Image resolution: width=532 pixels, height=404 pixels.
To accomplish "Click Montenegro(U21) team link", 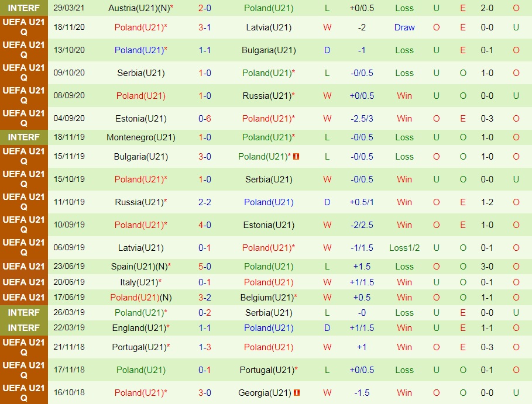I will point(141,137).
